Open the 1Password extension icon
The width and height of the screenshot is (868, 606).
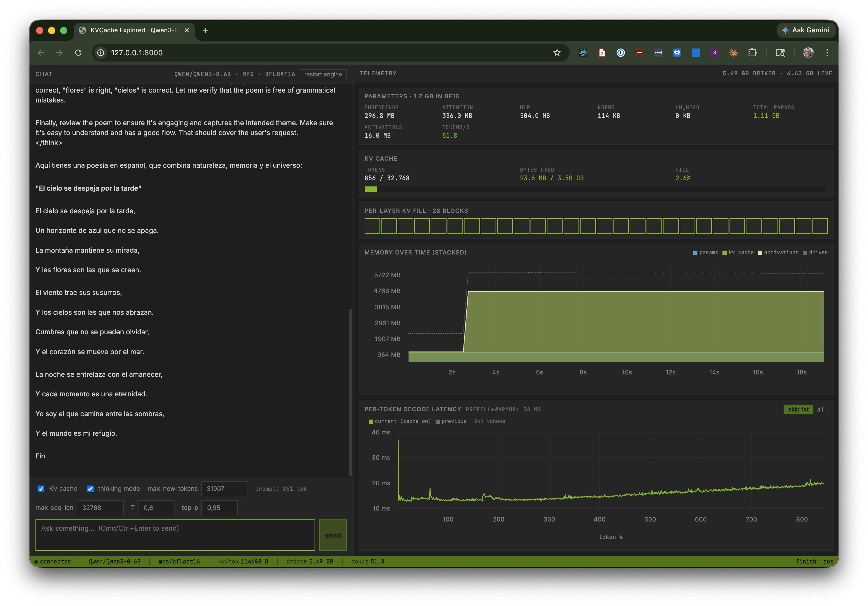pyautogui.click(x=620, y=53)
